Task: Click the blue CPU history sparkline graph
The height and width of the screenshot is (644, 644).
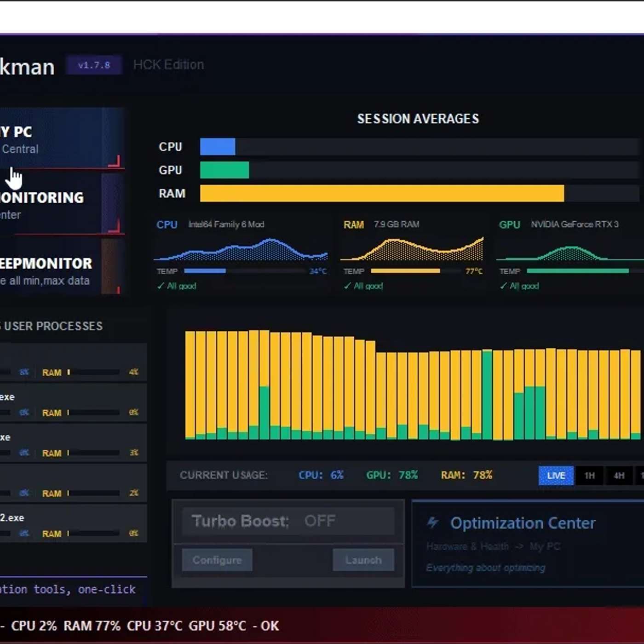Action: 241,250
